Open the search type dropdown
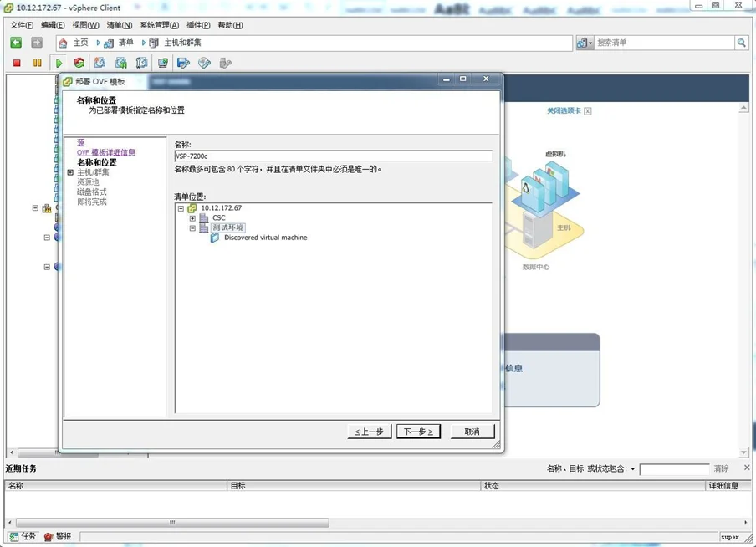Screen dimensions: 756x547 pyautogui.click(x=585, y=43)
